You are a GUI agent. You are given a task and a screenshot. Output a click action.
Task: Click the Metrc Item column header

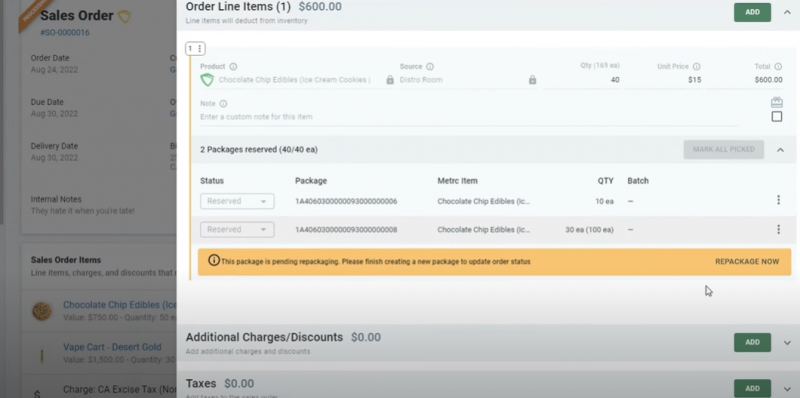457,181
